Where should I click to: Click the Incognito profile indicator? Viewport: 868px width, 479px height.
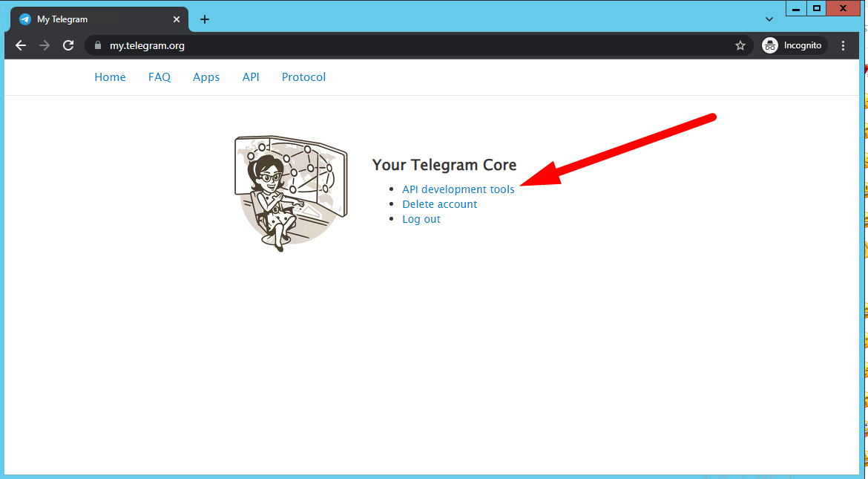pos(795,45)
